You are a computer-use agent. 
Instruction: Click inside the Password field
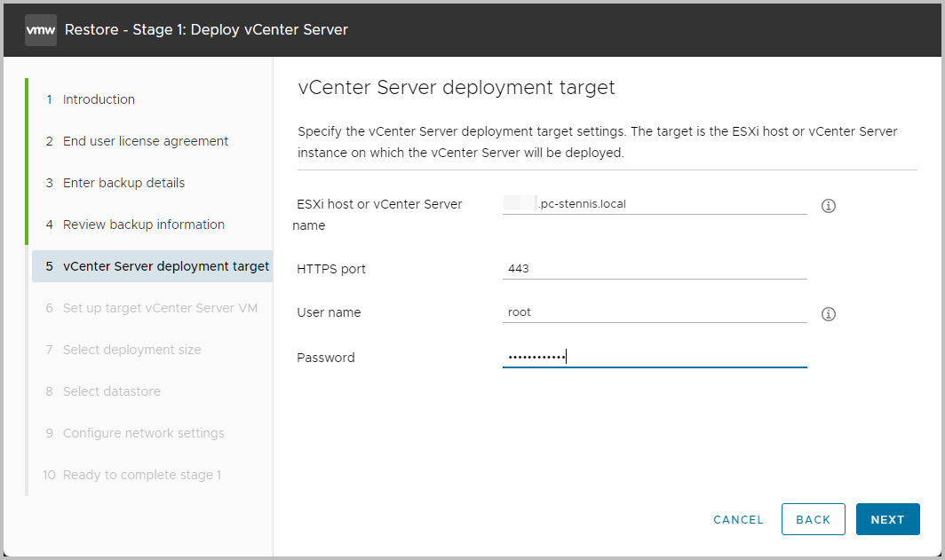point(654,355)
